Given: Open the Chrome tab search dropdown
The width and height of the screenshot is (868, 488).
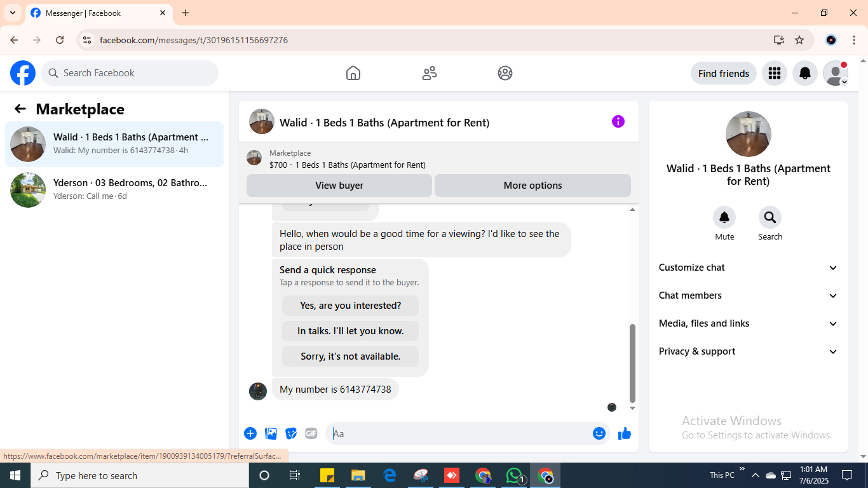Looking at the screenshot, I should click(x=12, y=13).
